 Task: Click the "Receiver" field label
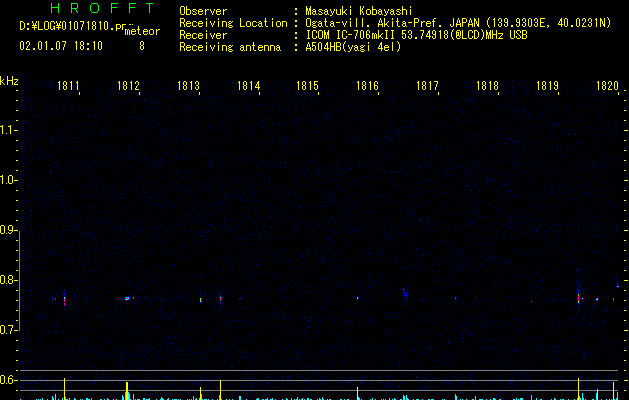click(203, 35)
